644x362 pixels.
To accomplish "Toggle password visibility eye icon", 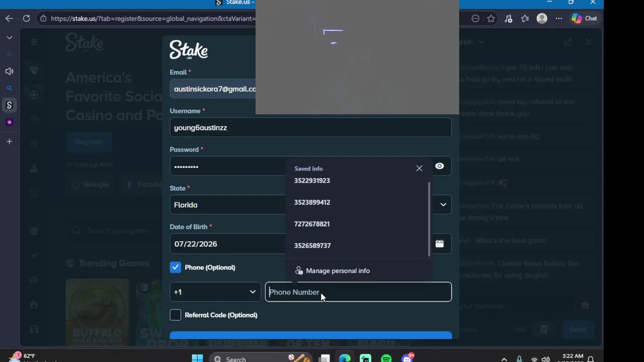I will [439, 166].
